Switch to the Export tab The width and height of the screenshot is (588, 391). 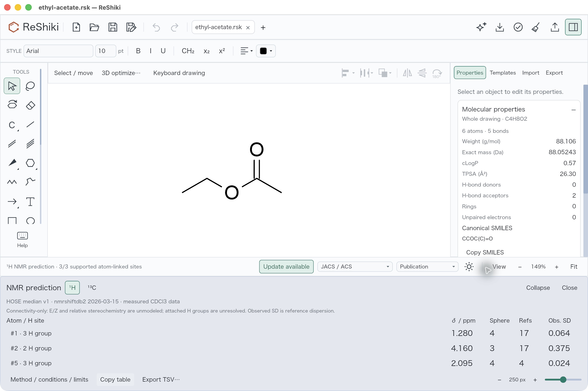coord(554,73)
